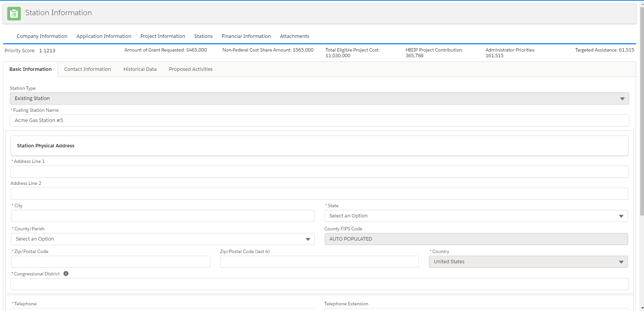644x311 pixels.
Task: Open the Country dropdown
Action: click(x=528, y=262)
